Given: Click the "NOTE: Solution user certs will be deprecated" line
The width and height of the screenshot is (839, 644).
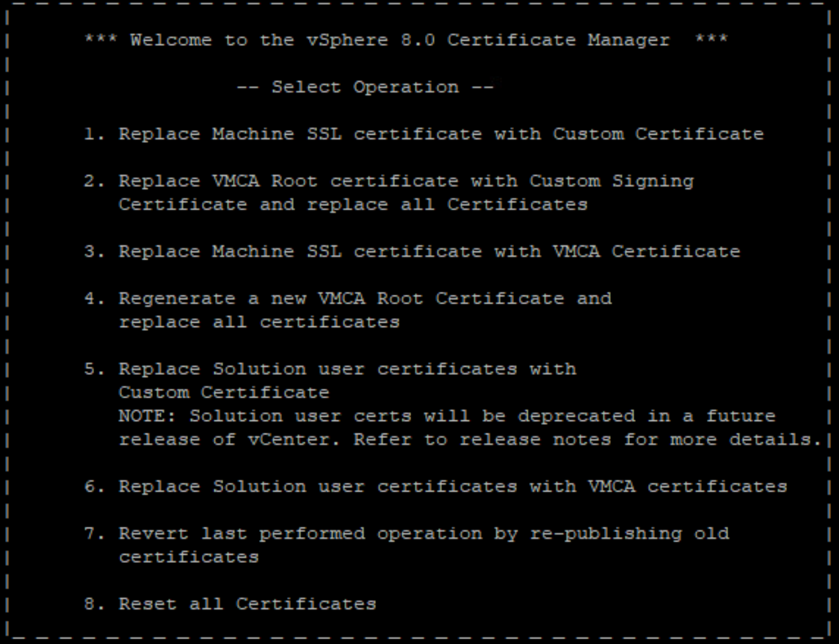Looking at the screenshot, I should [x=447, y=416].
